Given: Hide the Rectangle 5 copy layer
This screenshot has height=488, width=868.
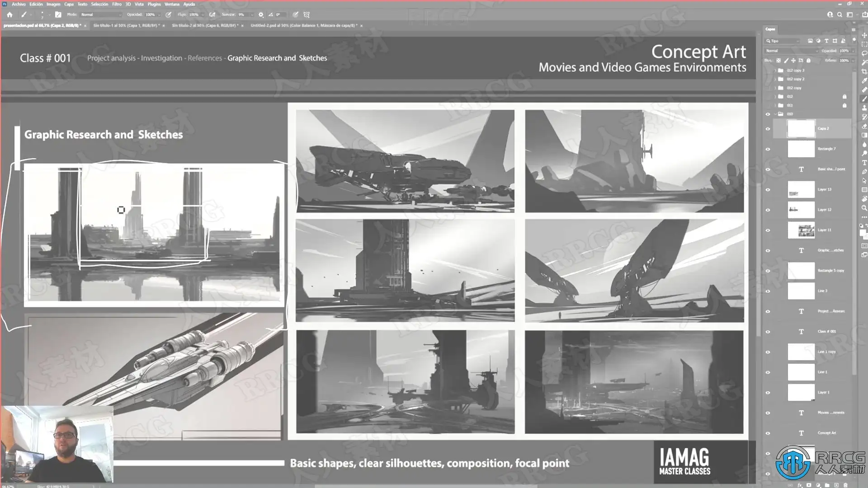Looking at the screenshot, I should (768, 271).
